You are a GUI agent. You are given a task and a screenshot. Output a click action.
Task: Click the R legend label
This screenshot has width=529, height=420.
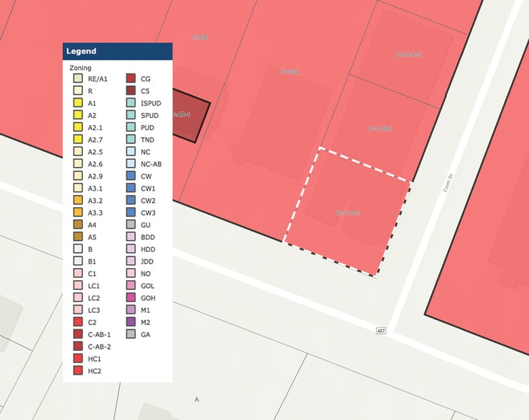90,91
